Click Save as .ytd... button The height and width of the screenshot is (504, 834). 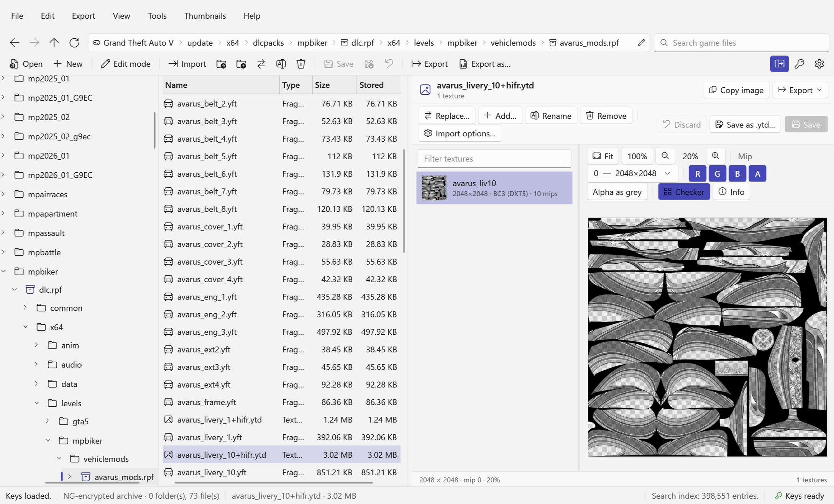click(745, 124)
